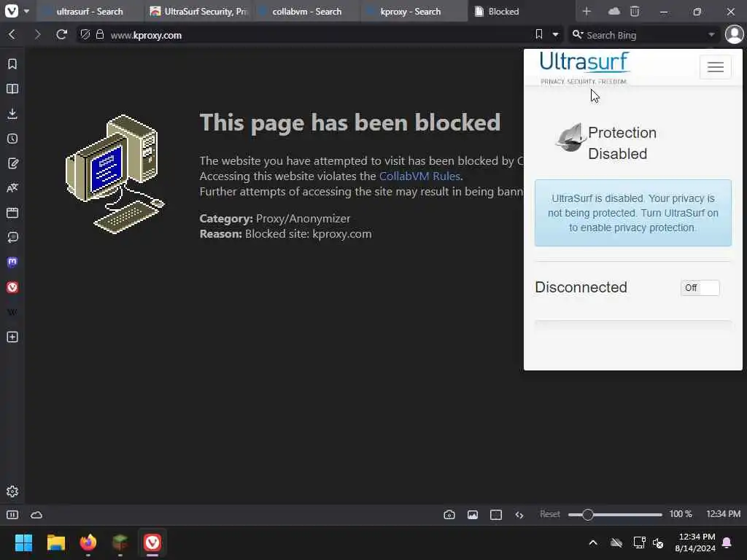Go forward with the forward arrow

point(37,35)
